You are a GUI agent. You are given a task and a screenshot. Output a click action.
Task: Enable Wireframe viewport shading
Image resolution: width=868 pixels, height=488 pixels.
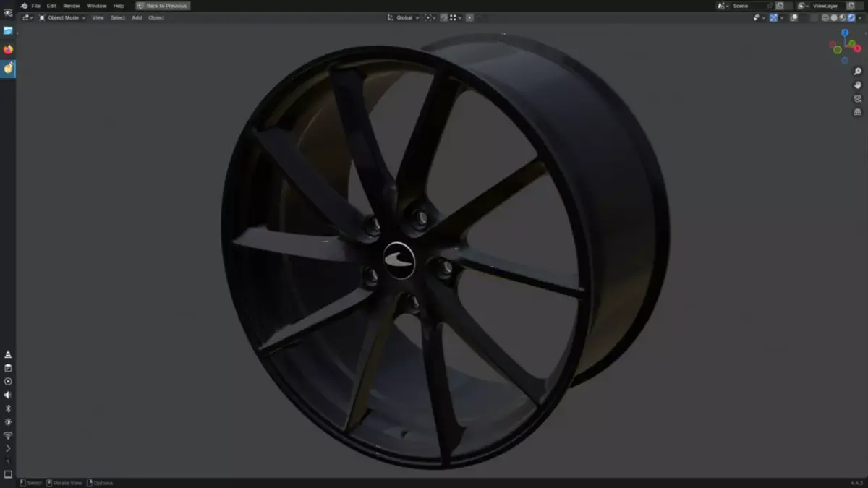click(825, 17)
